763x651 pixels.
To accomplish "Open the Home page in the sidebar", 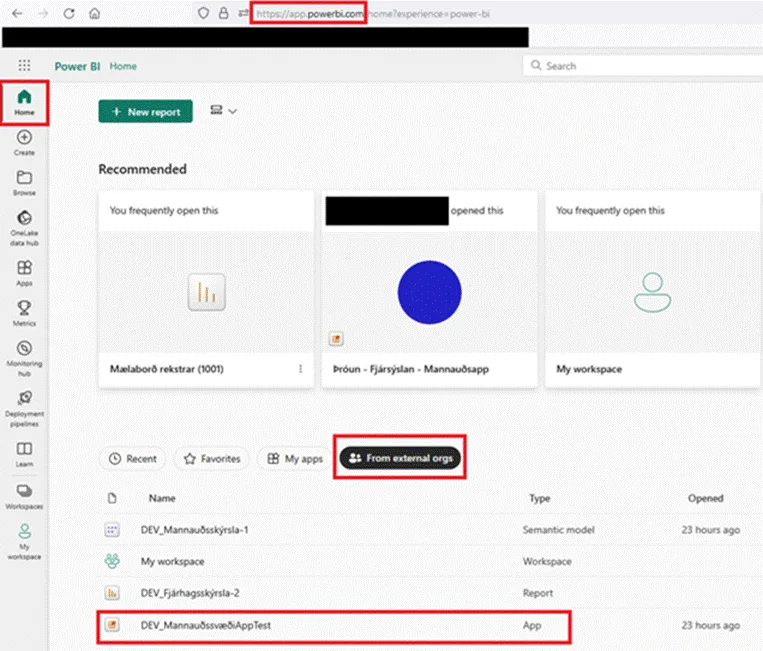I will tap(24, 103).
